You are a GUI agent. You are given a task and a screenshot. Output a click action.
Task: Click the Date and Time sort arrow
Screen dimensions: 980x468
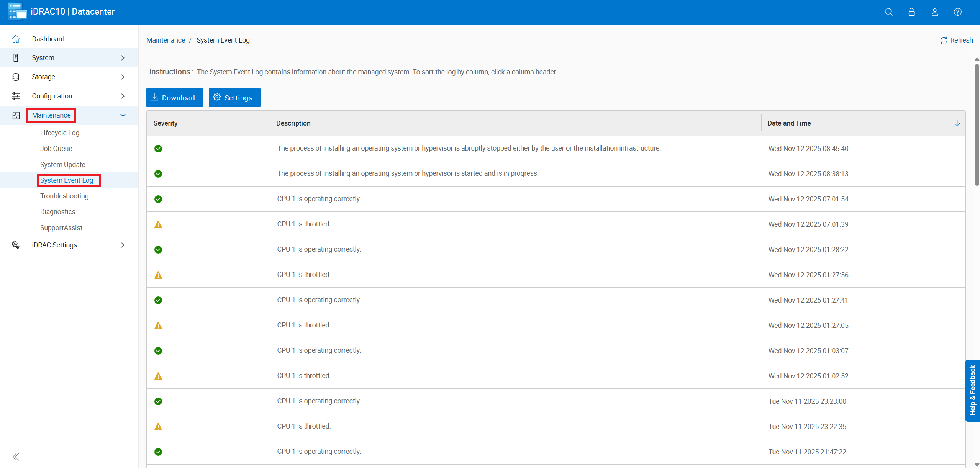click(957, 123)
